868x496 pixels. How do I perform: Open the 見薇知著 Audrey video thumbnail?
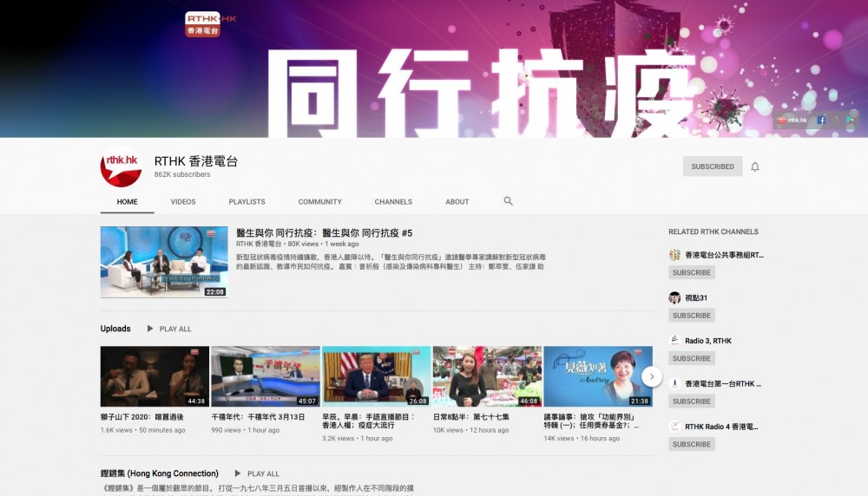(x=598, y=376)
